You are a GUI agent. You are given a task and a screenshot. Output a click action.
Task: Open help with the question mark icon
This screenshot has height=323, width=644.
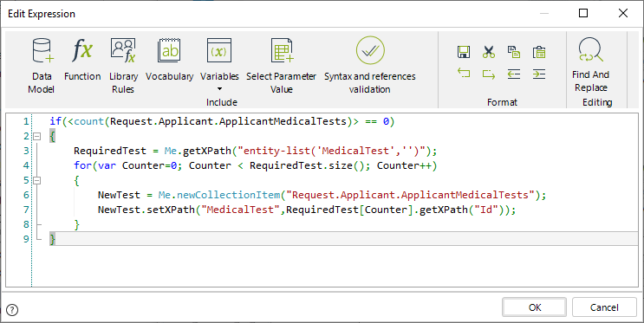pyautogui.click(x=12, y=310)
